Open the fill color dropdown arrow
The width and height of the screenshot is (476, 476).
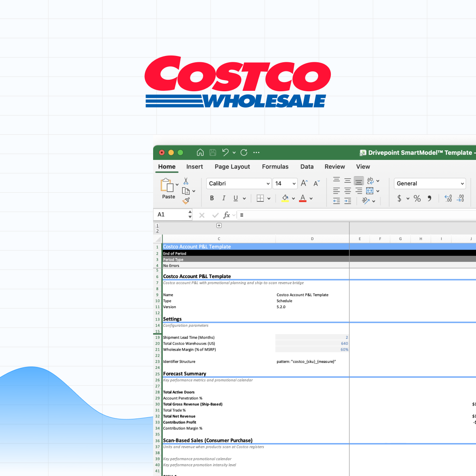[x=294, y=198]
